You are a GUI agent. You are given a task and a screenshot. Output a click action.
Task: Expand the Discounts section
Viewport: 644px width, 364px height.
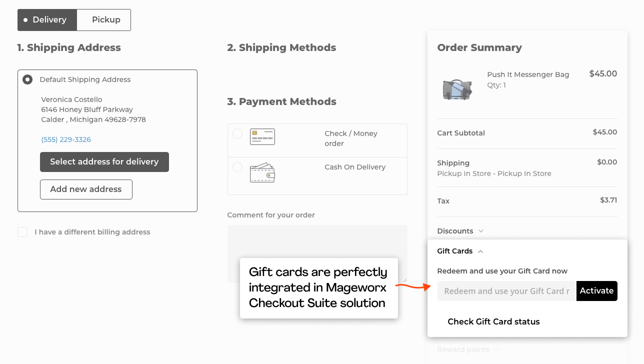pyautogui.click(x=460, y=231)
